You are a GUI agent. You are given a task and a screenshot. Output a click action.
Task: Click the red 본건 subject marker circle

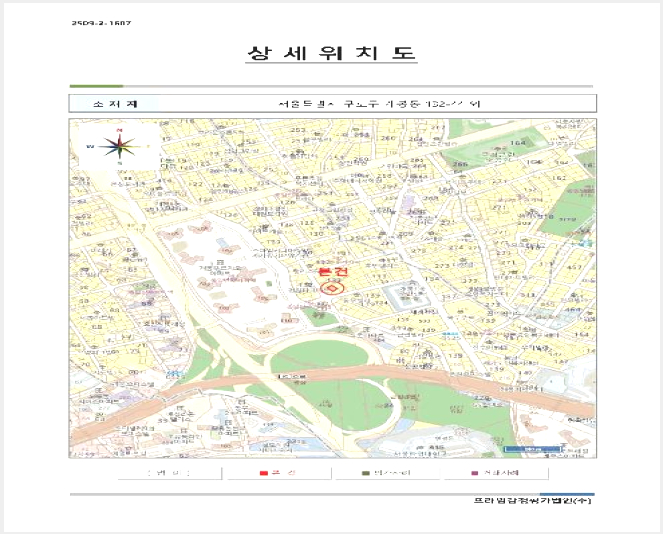[x=332, y=289]
